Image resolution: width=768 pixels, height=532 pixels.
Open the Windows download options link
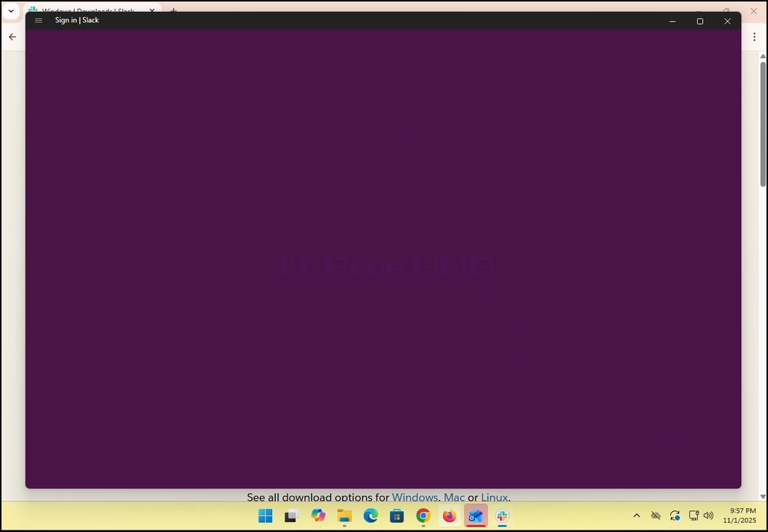415,497
